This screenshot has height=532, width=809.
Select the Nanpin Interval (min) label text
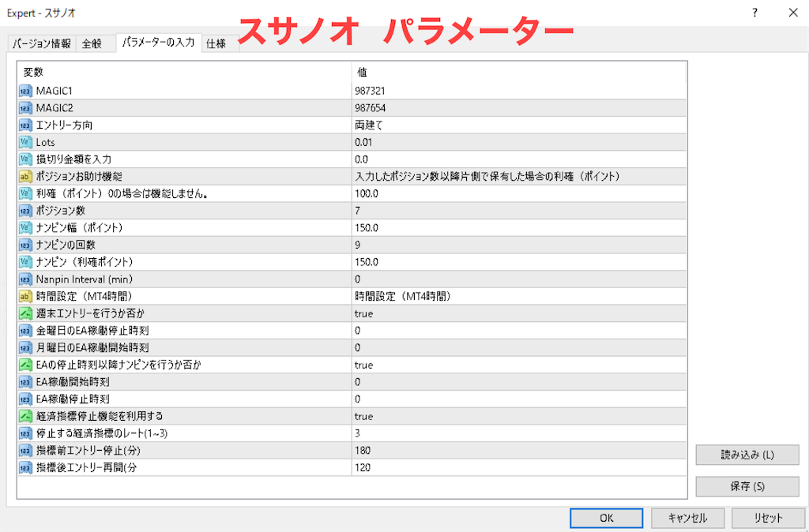click(84, 279)
